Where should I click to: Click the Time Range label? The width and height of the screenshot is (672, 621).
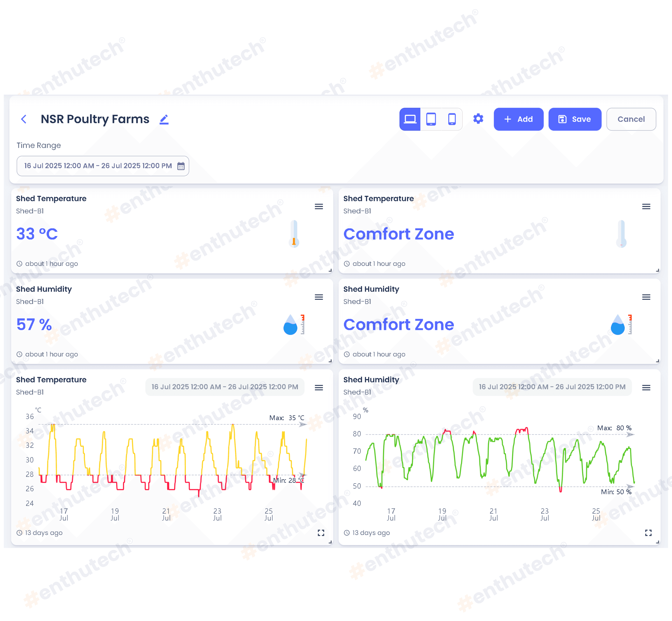click(x=39, y=145)
